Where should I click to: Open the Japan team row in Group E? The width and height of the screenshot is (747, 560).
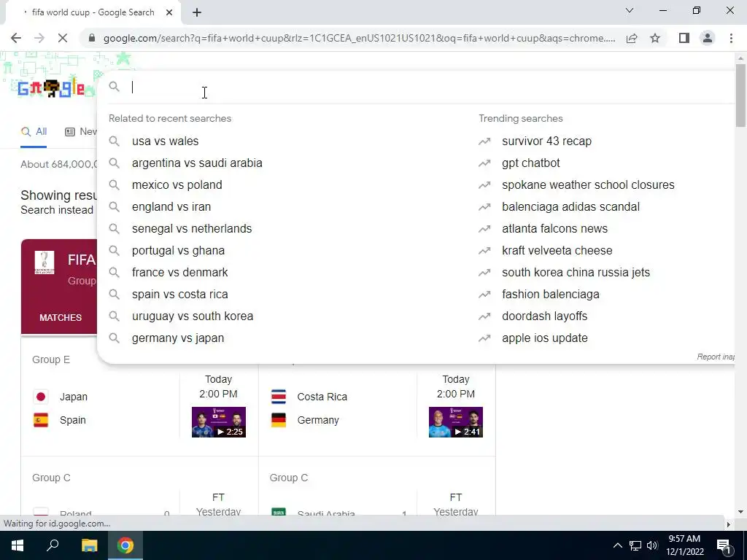61,397
